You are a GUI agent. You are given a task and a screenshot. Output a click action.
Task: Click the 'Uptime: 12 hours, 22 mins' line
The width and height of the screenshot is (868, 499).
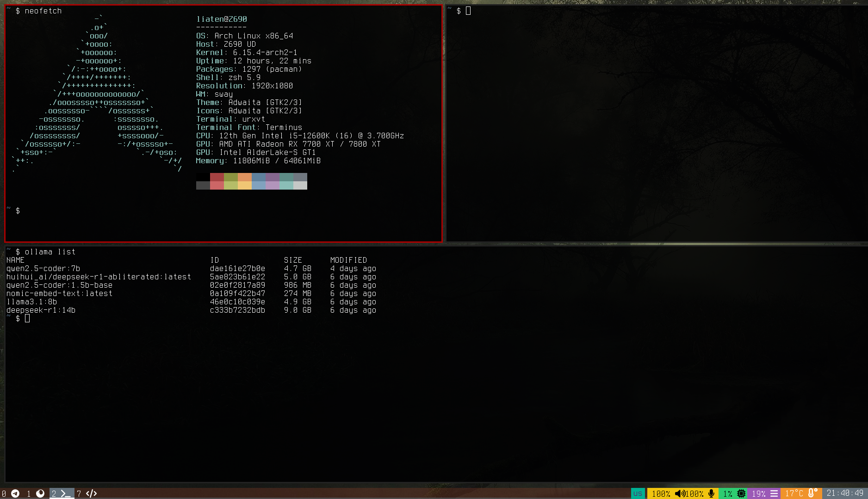point(254,61)
